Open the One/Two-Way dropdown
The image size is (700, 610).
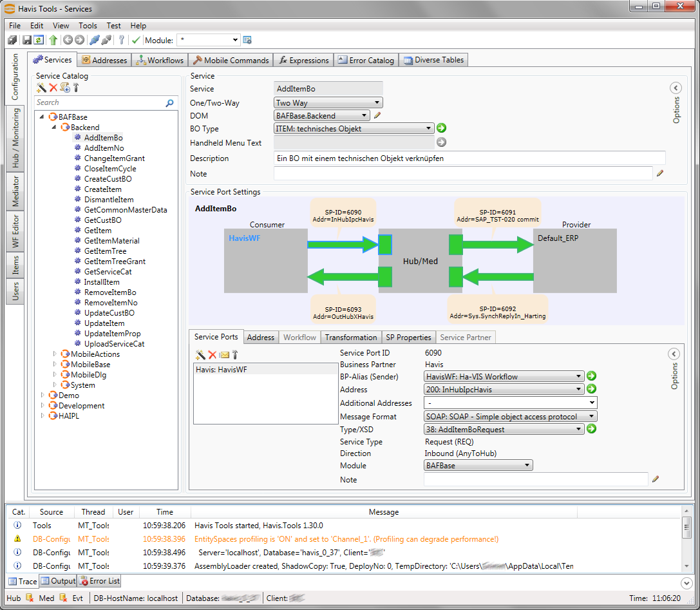click(x=328, y=102)
